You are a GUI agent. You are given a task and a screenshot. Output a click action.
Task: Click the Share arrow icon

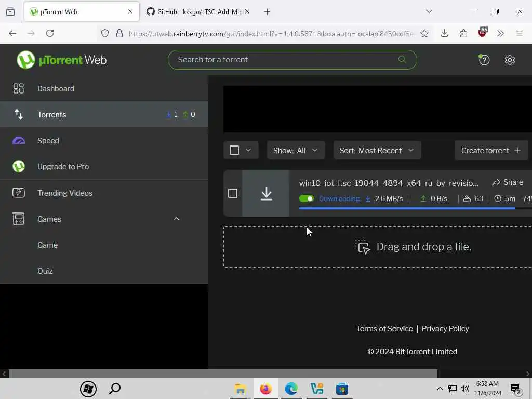496,182
